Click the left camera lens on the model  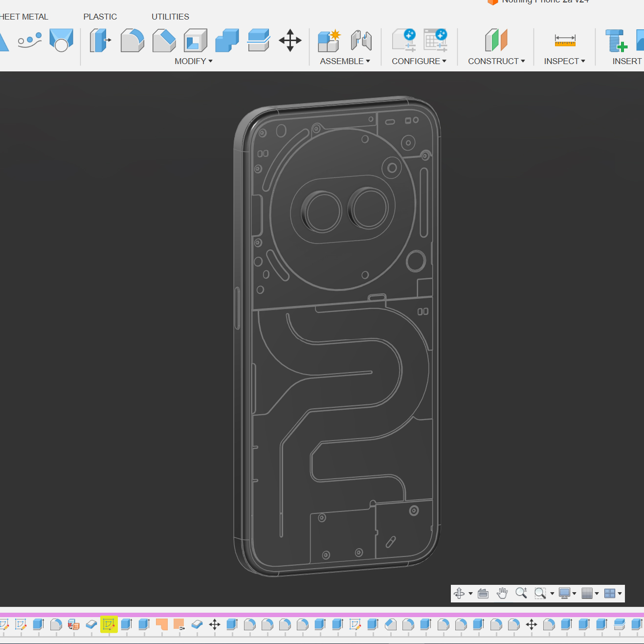(322, 212)
